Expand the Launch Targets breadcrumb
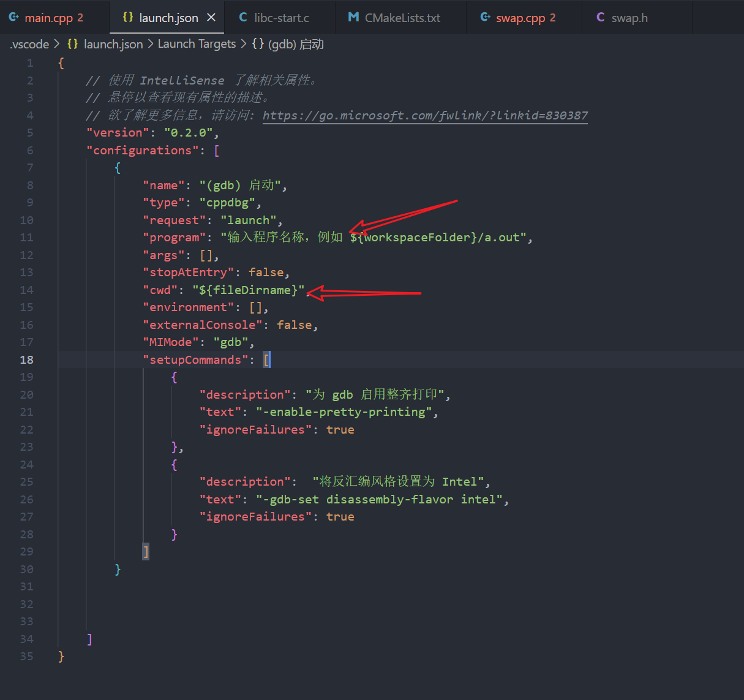 [197, 44]
